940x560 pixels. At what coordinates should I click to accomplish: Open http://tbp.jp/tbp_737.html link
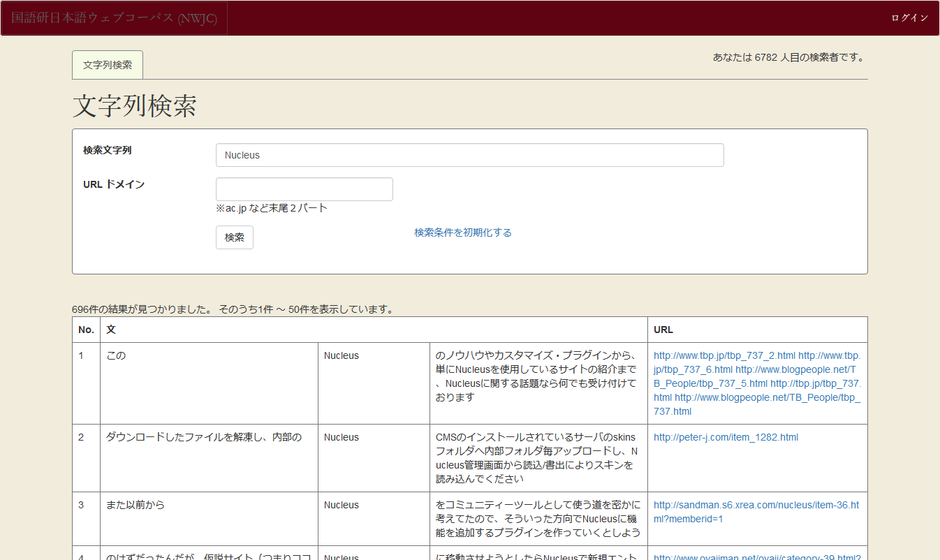coord(817,383)
